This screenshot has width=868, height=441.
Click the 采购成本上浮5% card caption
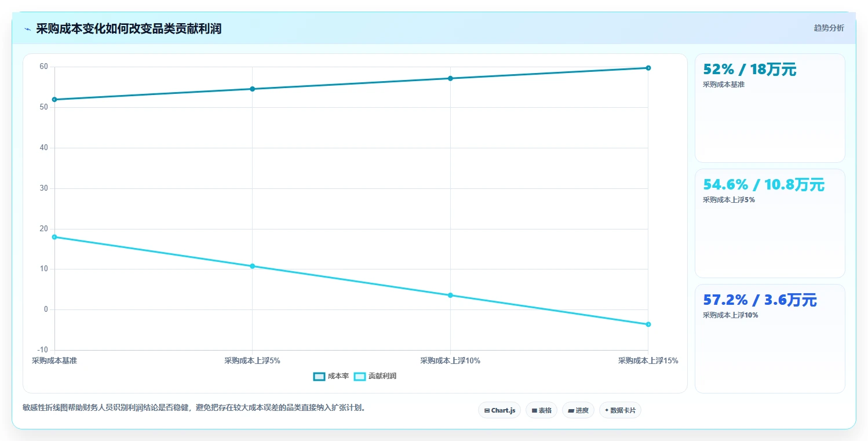tap(729, 200)
